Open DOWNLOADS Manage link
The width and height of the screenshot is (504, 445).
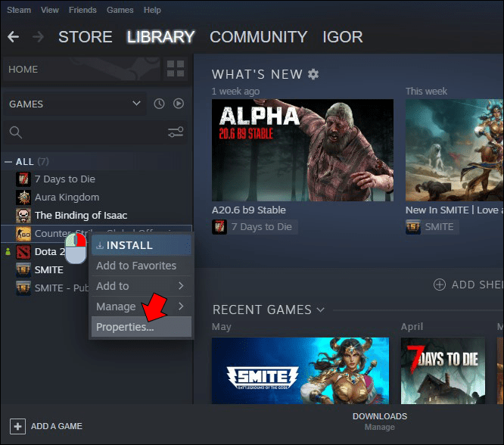(x=380, y=427)
